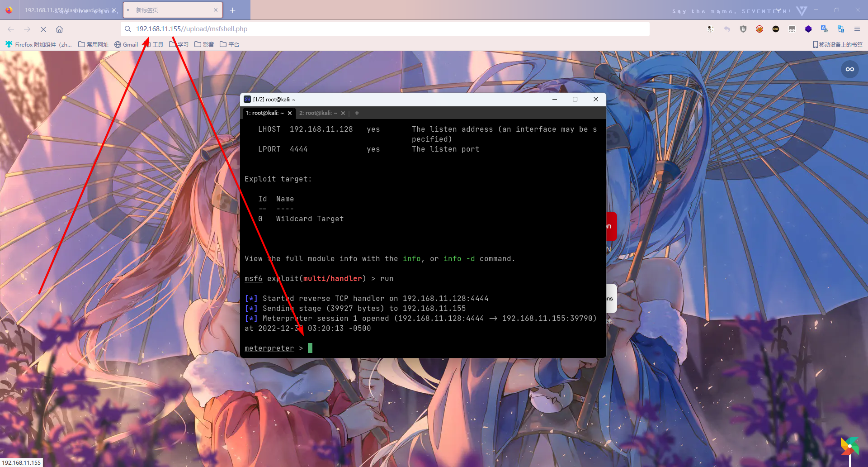Click the LHOST value 192.168.11.128
Screen dimensions: 868x467
tap(321, 129)
